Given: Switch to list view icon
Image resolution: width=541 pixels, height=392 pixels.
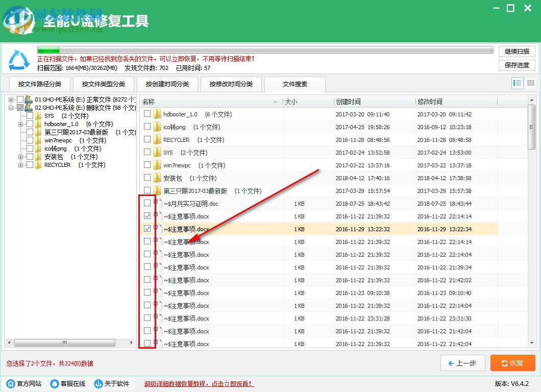Looking at the screenshot, I should point(517,83).
